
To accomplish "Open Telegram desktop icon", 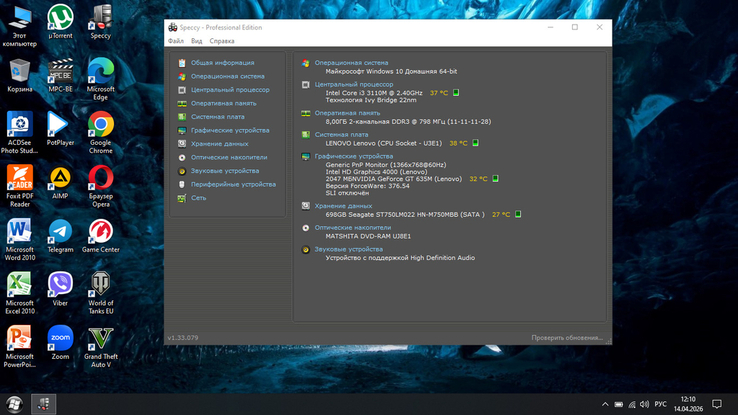I will [x=60, y=236].
